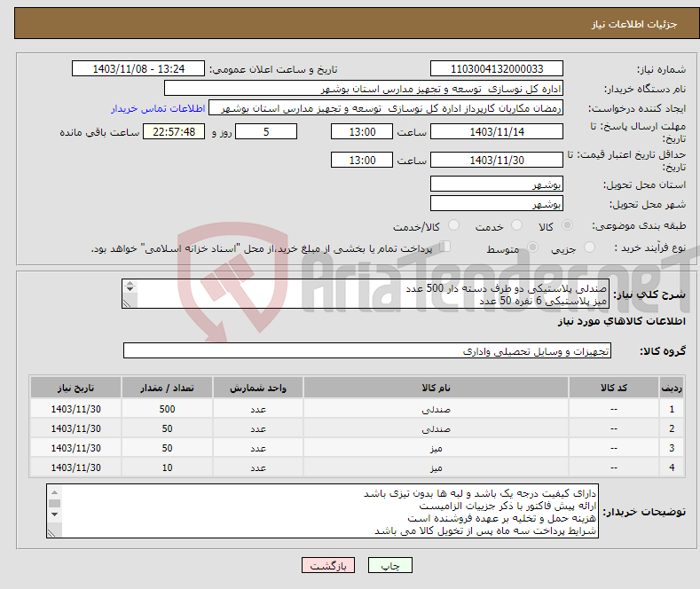Click quantity 500 in row 1
700x589 pixels.
coord(167,409)
